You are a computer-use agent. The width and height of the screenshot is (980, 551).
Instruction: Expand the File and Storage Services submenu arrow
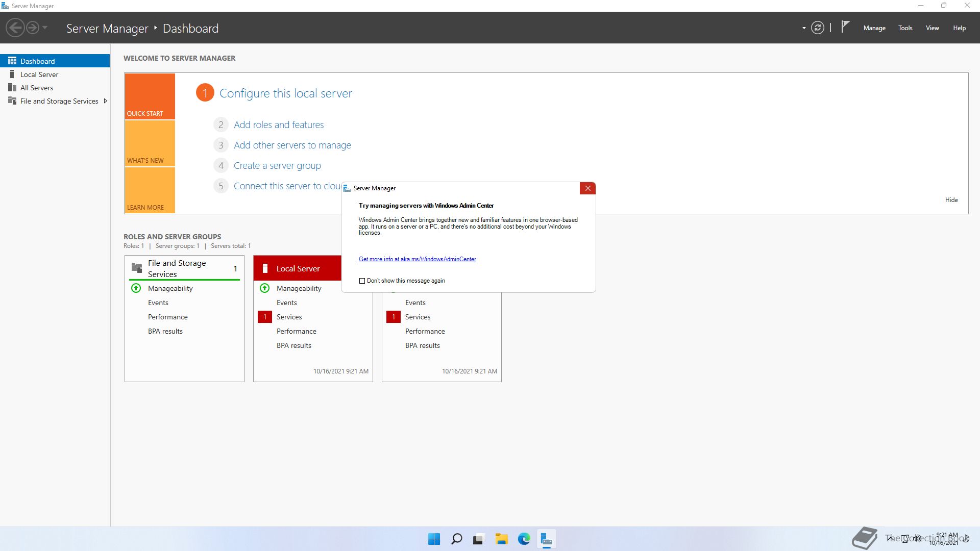coord(106,101)
